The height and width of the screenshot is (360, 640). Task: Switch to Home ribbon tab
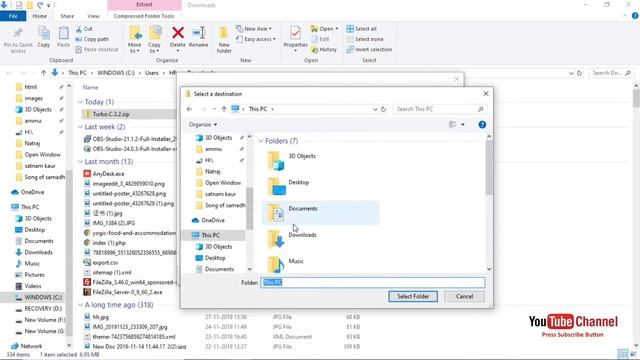(x=40, y=16)
